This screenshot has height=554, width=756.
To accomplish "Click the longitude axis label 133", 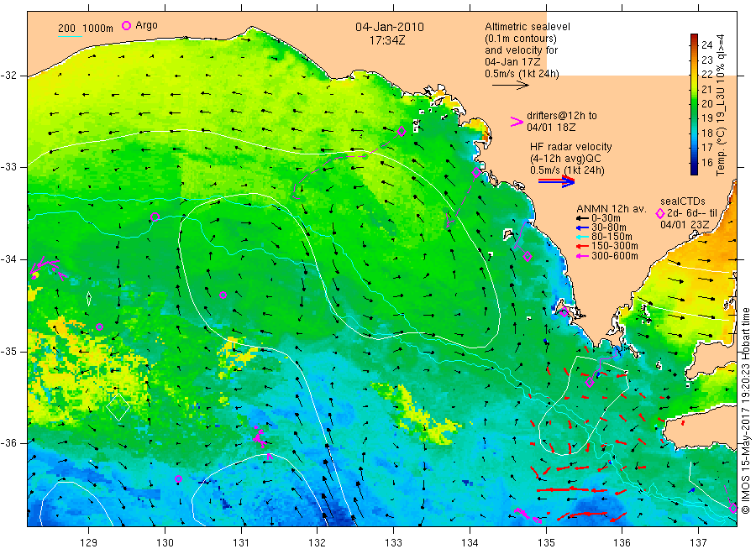I will coord(393,543).
